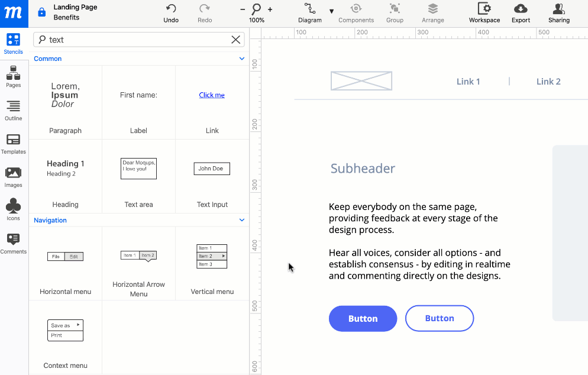Viewport: 588px width, 375px height.
Task: Open the Outline panel
Action: point(14,110)
